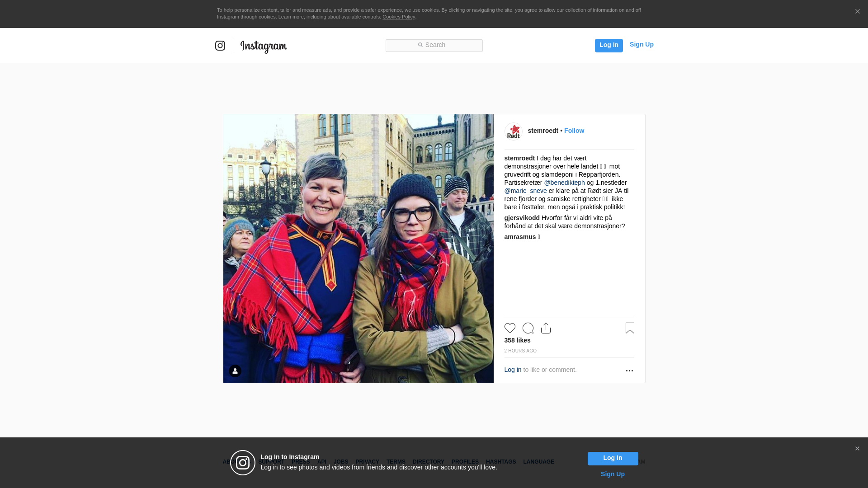Viewport: 868px width, 488px height.
Task: Open PROFILES footer link
Action: (x=465, y=462)
